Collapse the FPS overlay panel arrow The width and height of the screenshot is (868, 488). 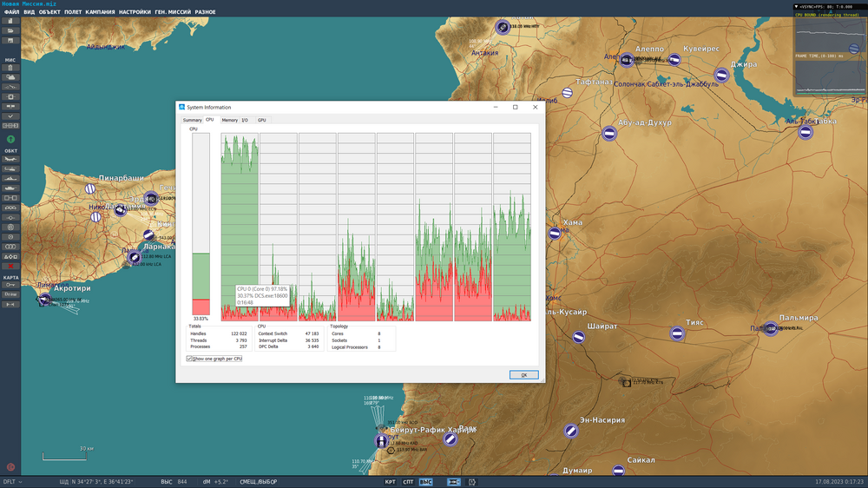click(x=797, y=6)
